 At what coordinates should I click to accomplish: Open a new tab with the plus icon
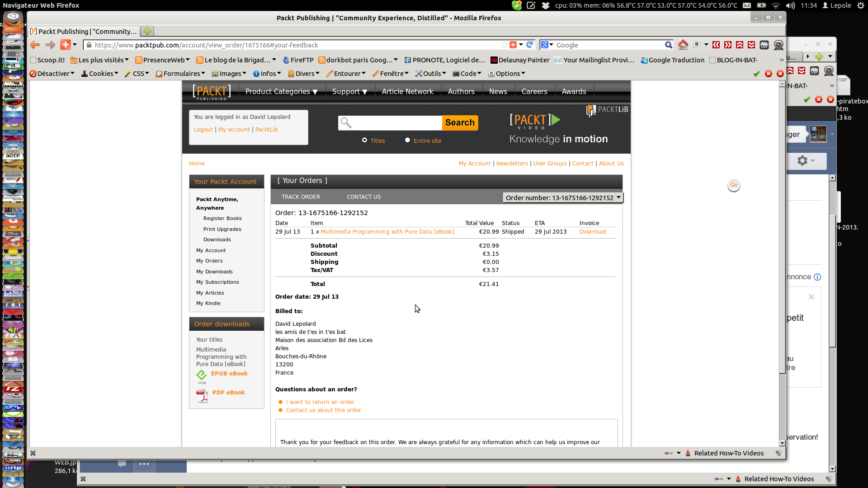(x=147, y=31)
